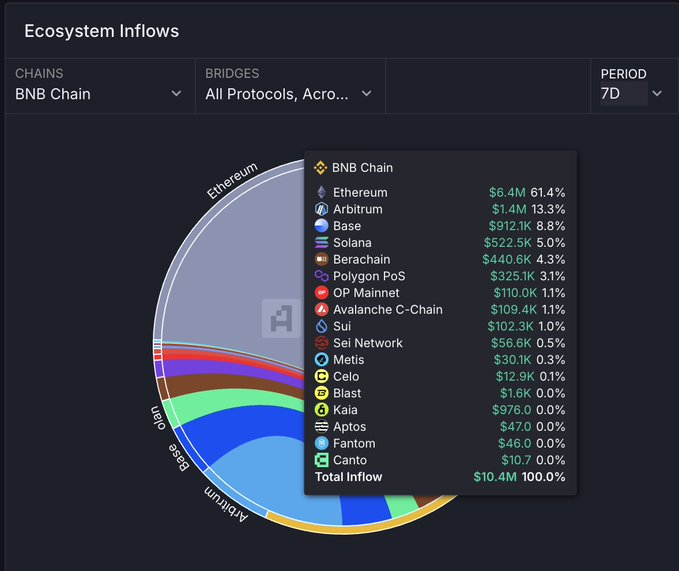The width and height of the screenshot is (679, 571).
Task: Click the BNB Chain logo icon in tooltip
Action: pos(321,168)
